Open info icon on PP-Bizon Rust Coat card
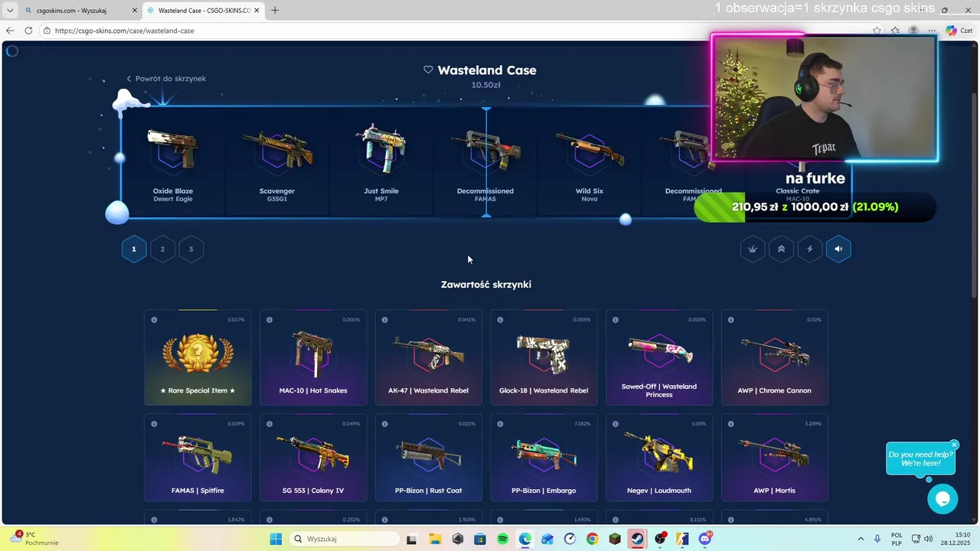 tap(384, 424)
